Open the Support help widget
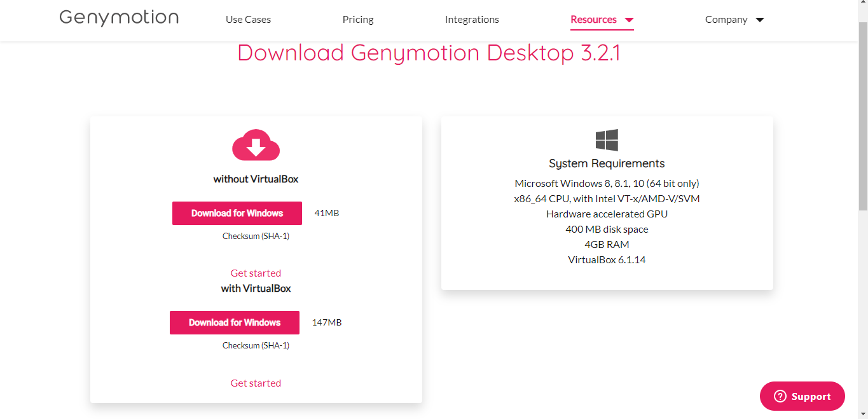Image resolution: width=868 pixels, height=419 pixels. point(802,396)
